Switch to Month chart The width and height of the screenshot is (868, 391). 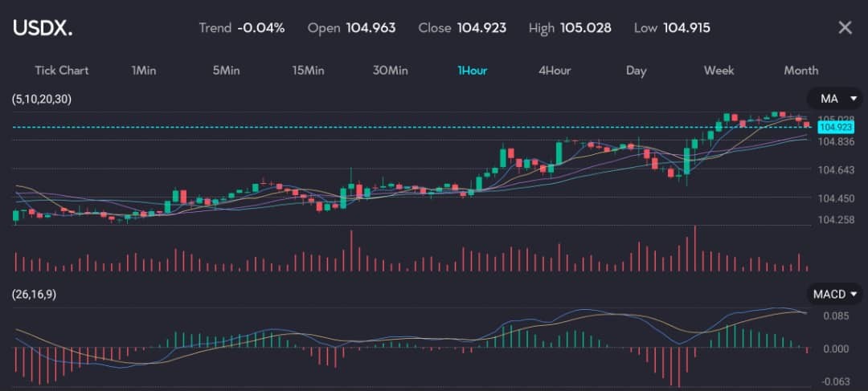pos(801,71)
